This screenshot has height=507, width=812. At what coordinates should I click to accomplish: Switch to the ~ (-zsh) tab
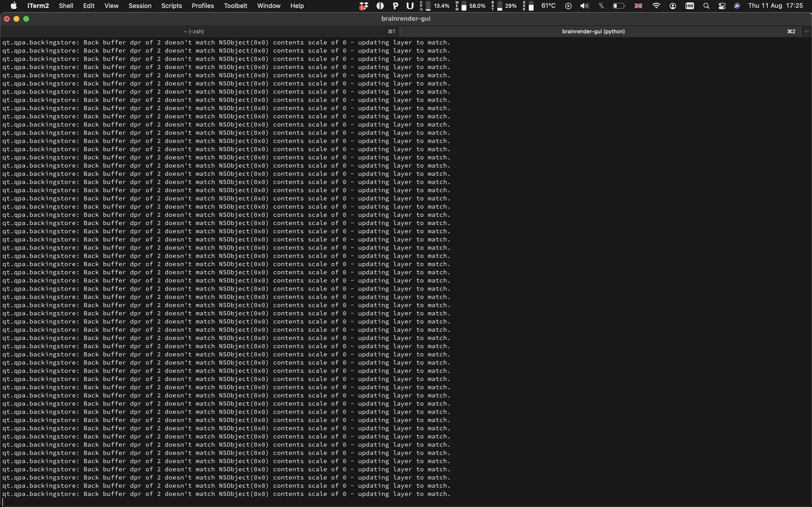[x=194, y=32]
